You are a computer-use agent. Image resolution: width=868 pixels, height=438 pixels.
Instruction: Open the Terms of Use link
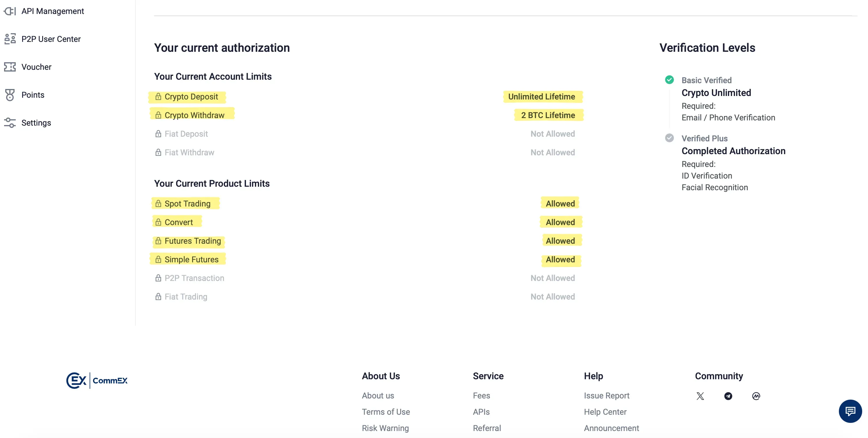pos(385,412)
